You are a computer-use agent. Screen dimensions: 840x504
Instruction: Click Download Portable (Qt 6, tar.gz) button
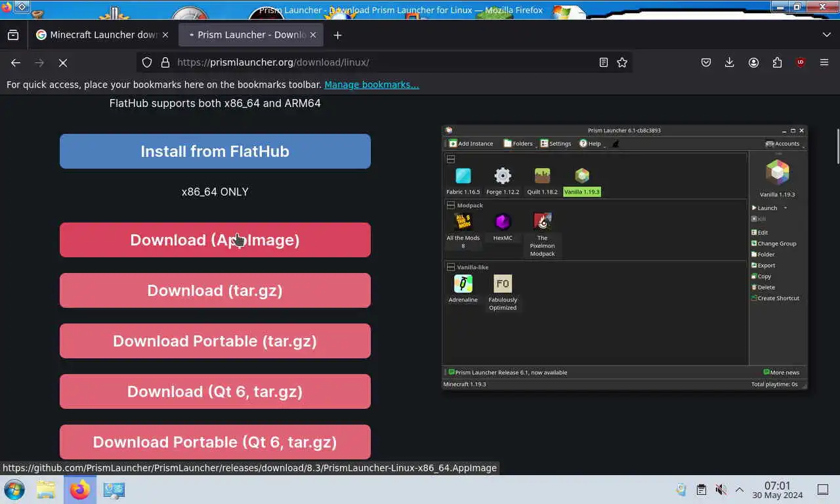(215, 442)
